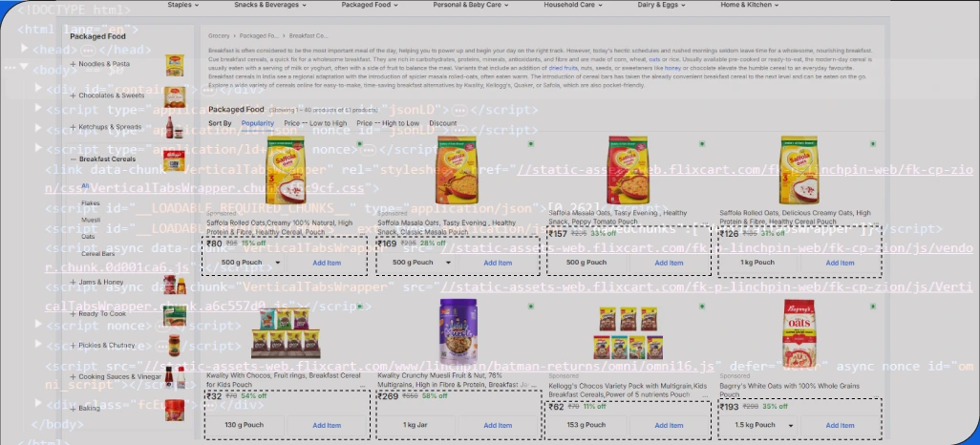
Task: Sort products by Discount
Action: pos(443,123)
